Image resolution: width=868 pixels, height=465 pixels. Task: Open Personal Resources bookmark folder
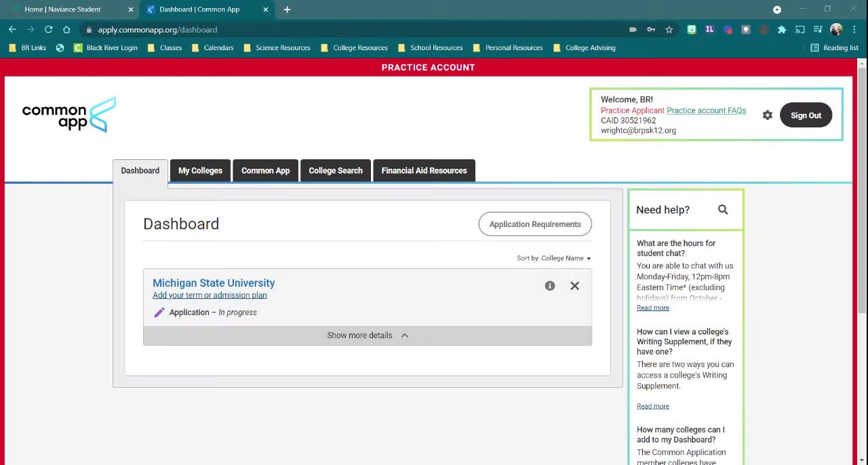point(507,48)
